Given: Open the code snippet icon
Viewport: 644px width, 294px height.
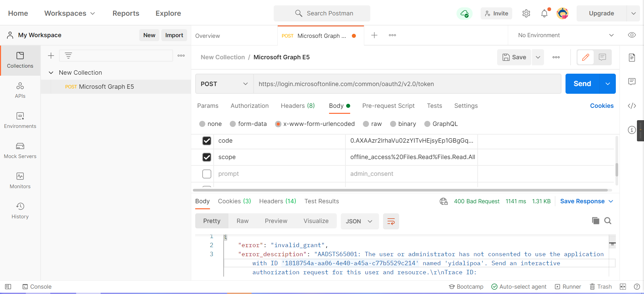Looking at the screenshot, I should tap(632, 106).
